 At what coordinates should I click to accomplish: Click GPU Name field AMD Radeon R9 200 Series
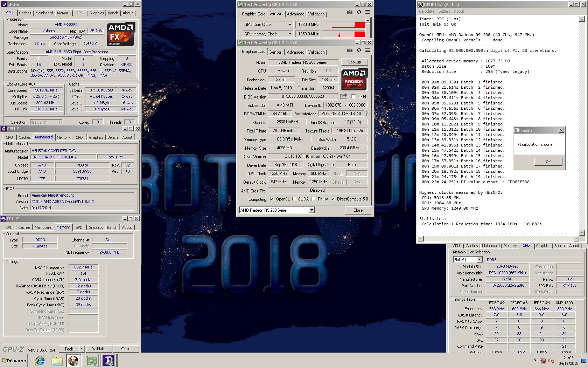coord(303,62)
